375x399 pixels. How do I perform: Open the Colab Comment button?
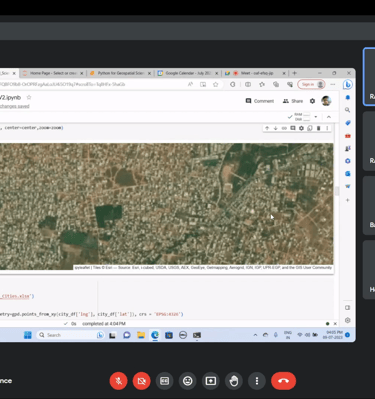(260, 101)
